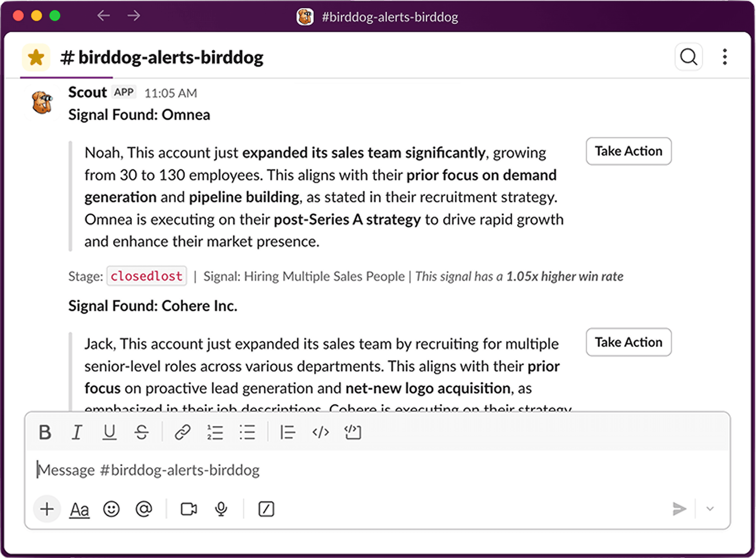Viewport: 756px width, 558px height.
Task: Insert inline code formatting
Action: (320, 432)
